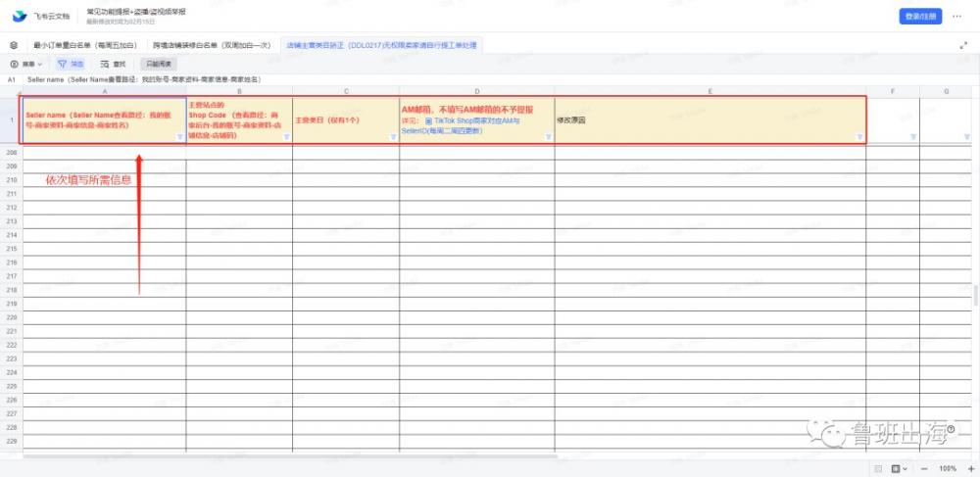Image resolution: width=980 pixels, height=477 pixels.
Task: Open the 菜单 menu dropdown
Action: [26, 64]
